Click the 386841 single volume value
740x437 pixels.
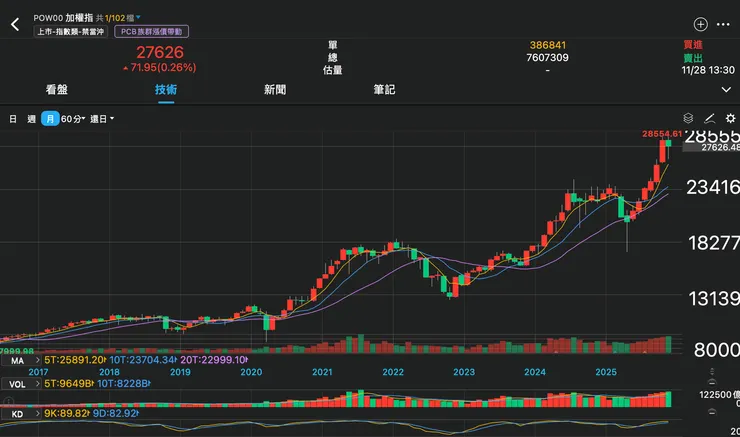coord(547,45)
